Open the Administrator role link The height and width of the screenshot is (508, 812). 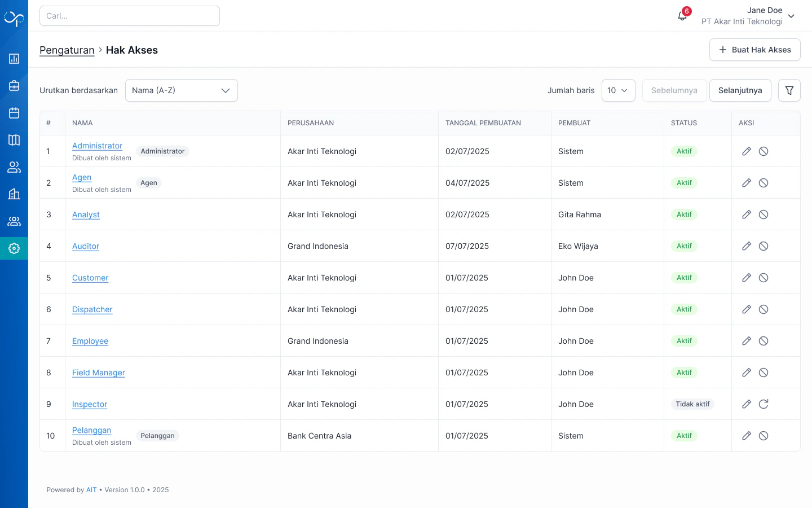[97, 146]
